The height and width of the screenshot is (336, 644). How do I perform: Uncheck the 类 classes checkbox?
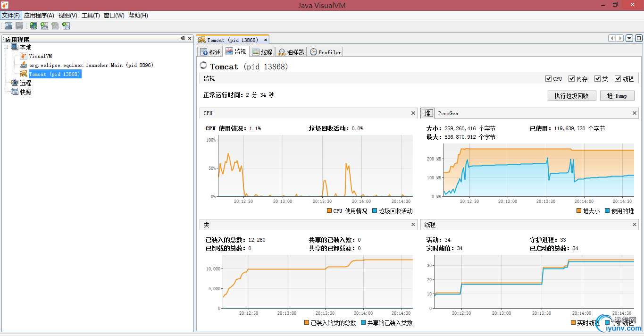coord(597,79)
